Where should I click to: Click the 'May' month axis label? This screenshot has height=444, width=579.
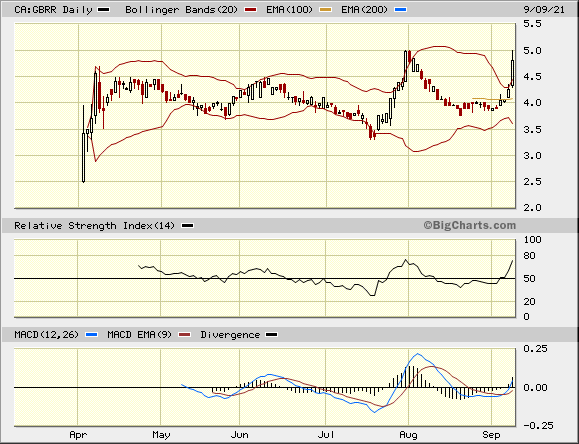coord(161,435)
